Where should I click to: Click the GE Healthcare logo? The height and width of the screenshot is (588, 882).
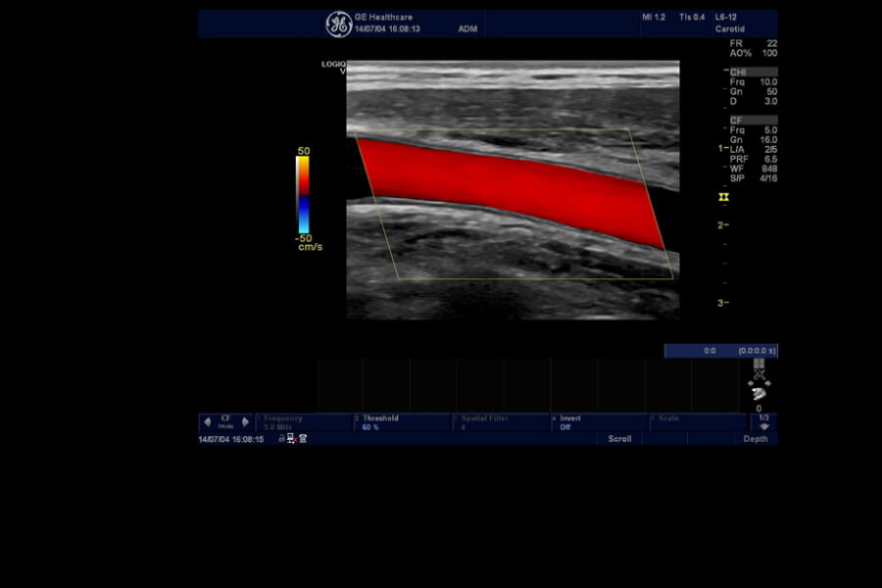(338, 24)
